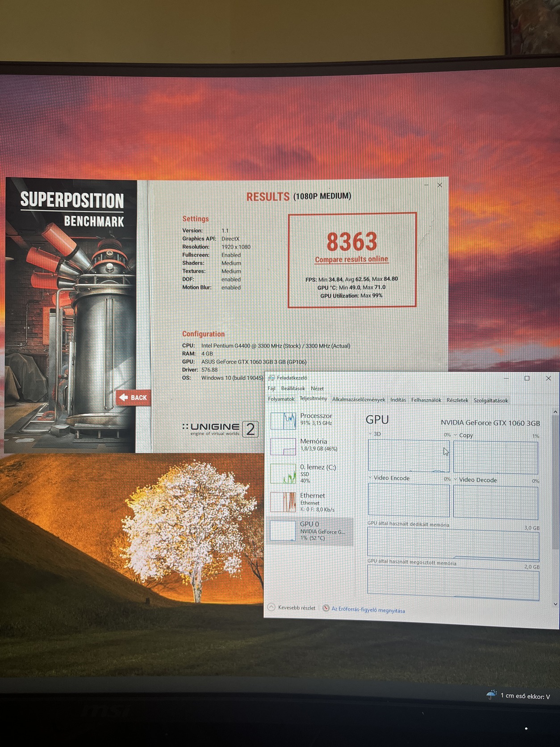Collapse view with Kevesebb részlet arrow icon
Image resolution: width=560 pixels, height=747 pixels.
[x=272, y=607]
